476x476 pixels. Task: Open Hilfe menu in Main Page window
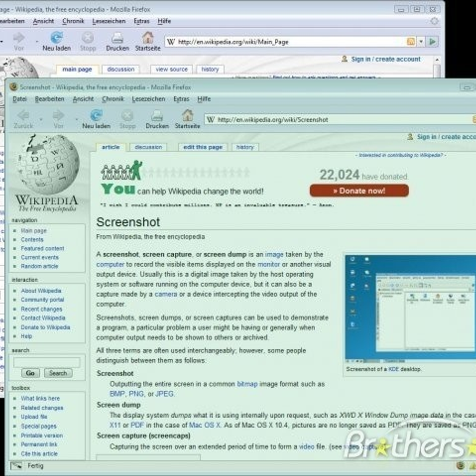coord(164,21)
